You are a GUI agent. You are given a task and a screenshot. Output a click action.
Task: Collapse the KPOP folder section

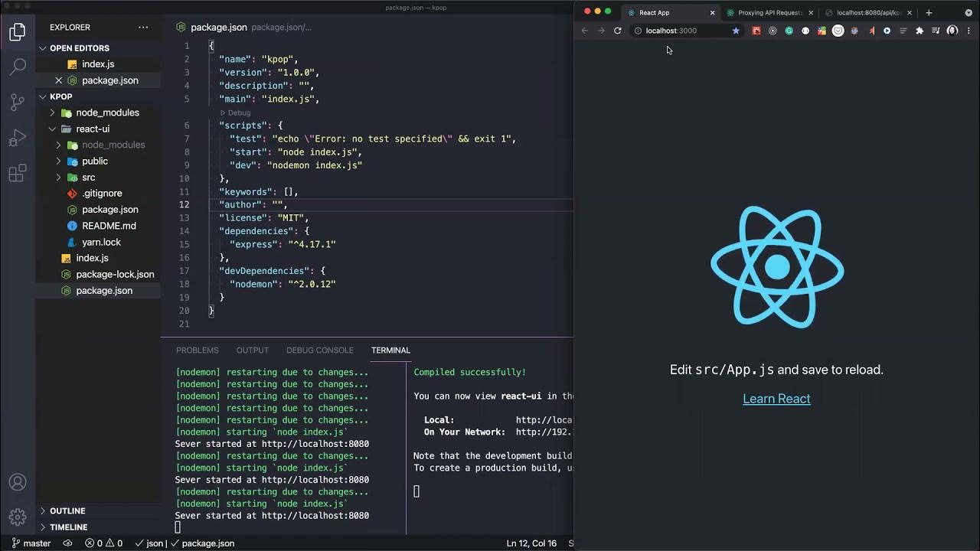(97, 96)
